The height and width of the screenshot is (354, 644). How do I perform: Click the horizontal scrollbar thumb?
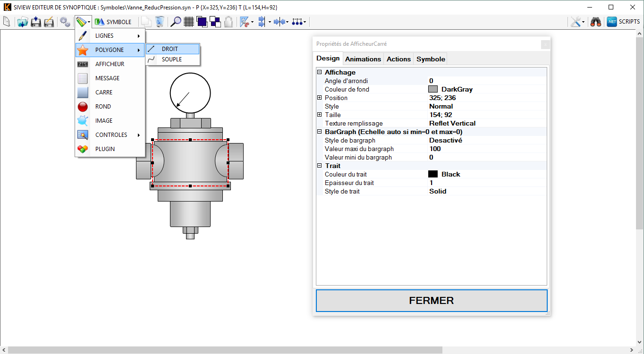pos(225,350)
